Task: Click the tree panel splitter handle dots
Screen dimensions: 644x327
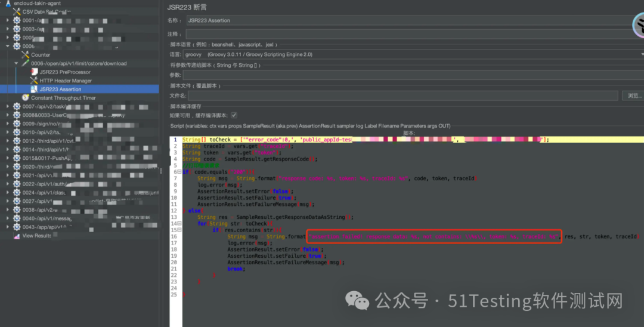Action: click(161, 171)
